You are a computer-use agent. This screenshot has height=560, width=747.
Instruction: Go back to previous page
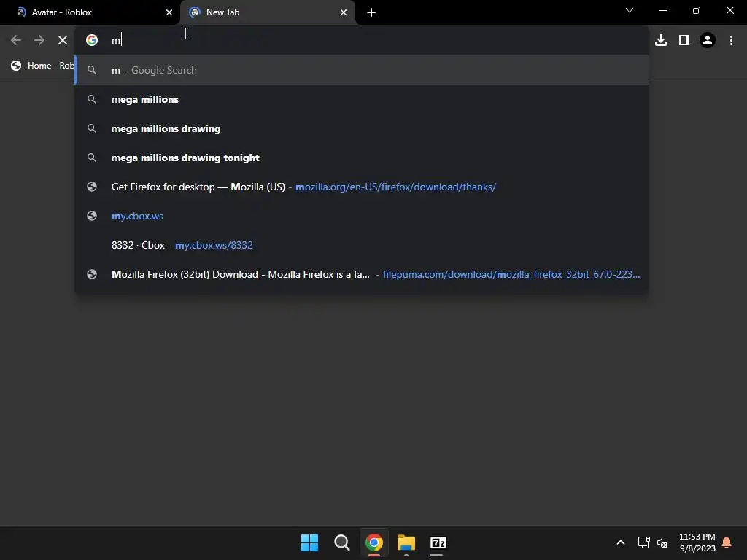click(16, 40)
